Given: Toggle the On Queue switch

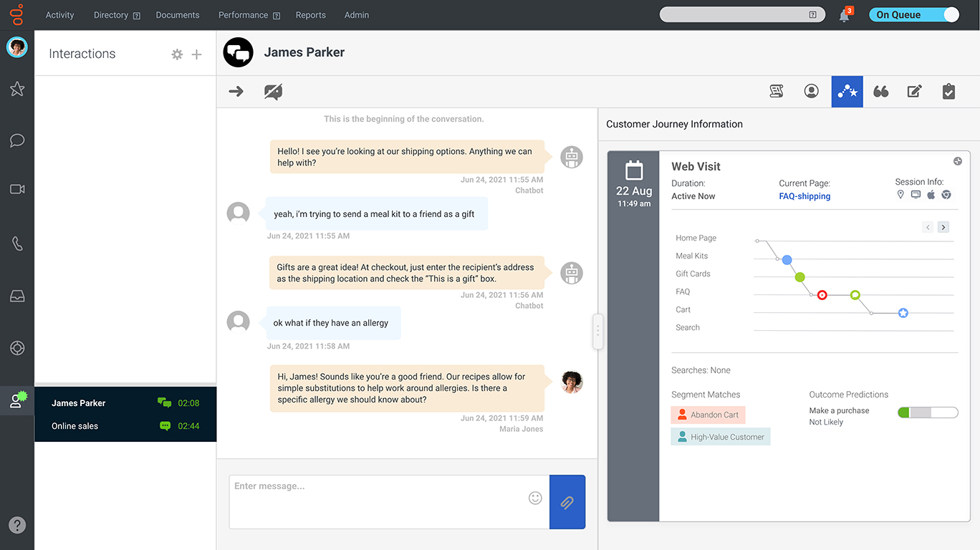Looking at the screenshot, I should click(913, 15).
